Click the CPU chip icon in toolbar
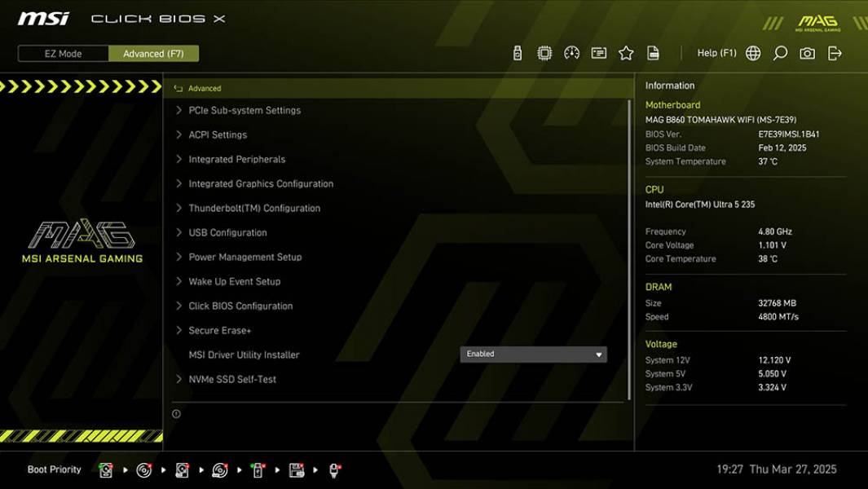The height and width of the screenshot is (489, 868). (x=544, y=53)
